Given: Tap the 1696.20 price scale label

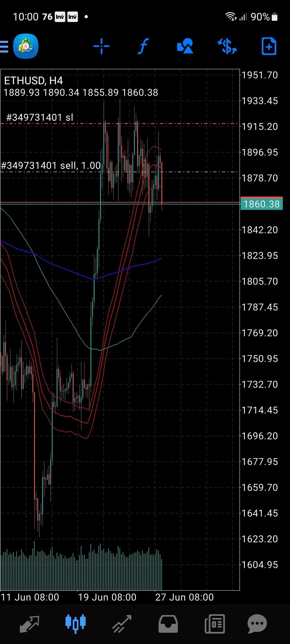Looking at the screenshot, I should point(260,436).
